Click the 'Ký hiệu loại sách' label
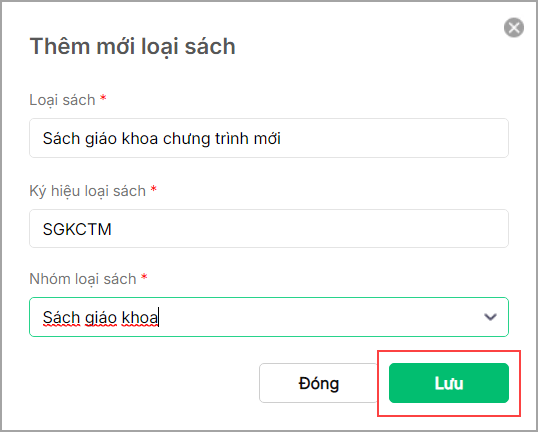This screenshot has width=538, height=432. (87, 191)
